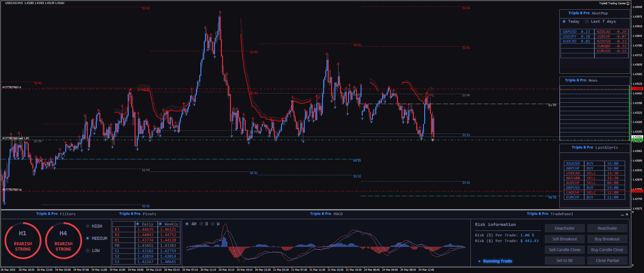Click the Close Partial button
This screenshot has width=644, height=273.
607,261
